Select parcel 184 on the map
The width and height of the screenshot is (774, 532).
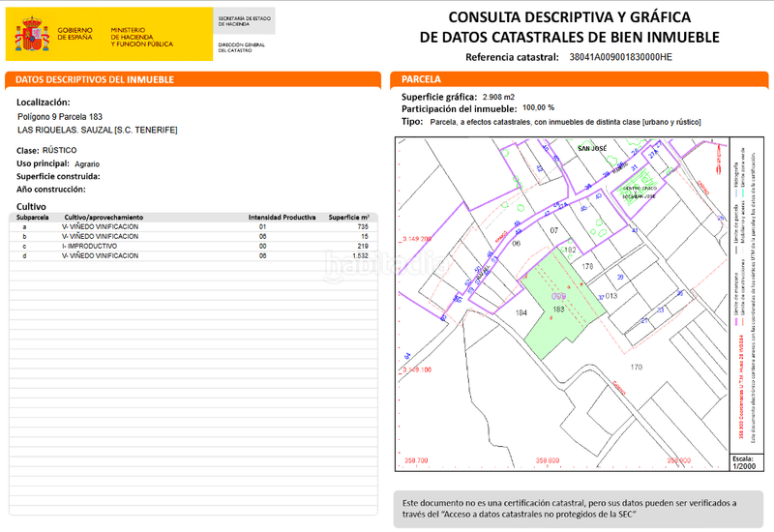(521, 312)
